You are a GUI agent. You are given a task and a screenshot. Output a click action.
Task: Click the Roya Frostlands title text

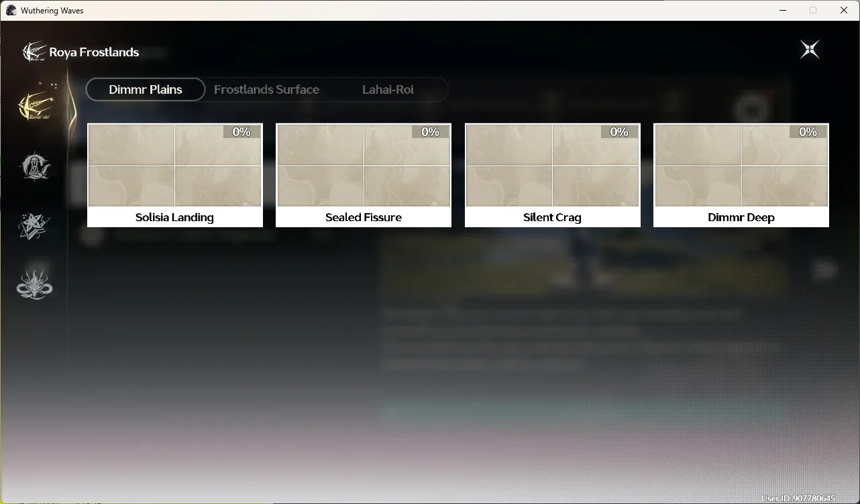click(94, 52)
